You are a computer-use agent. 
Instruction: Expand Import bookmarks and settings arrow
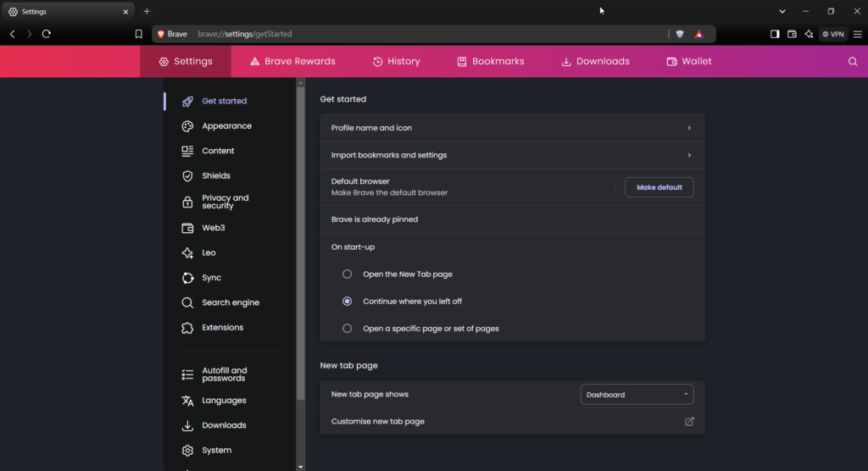[689, 155]
